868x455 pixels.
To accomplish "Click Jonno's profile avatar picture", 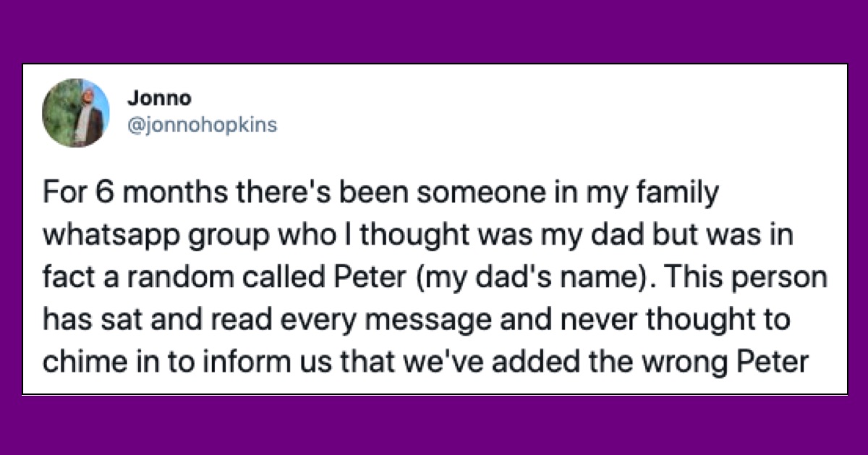I will [x=75, y=112].
